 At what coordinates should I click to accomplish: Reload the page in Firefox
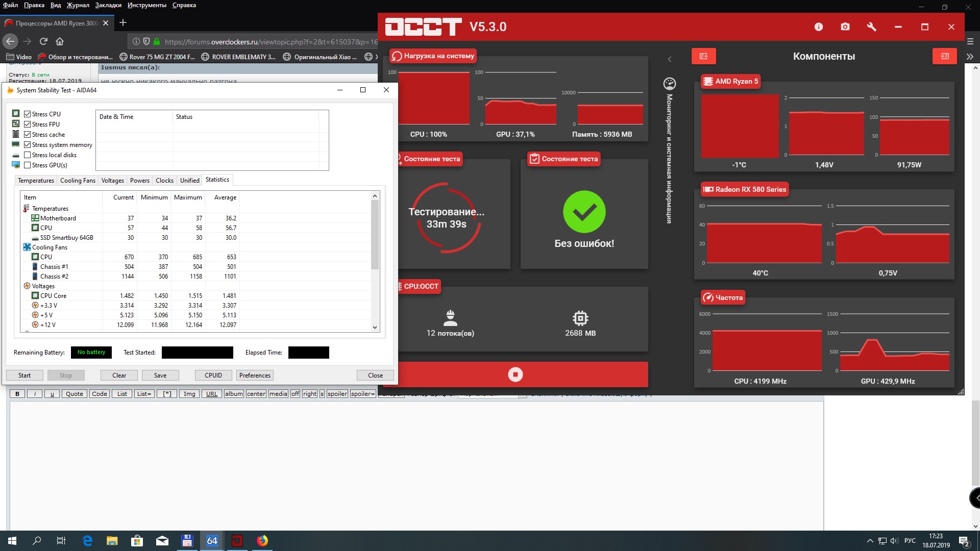click(x=43, y=41)
